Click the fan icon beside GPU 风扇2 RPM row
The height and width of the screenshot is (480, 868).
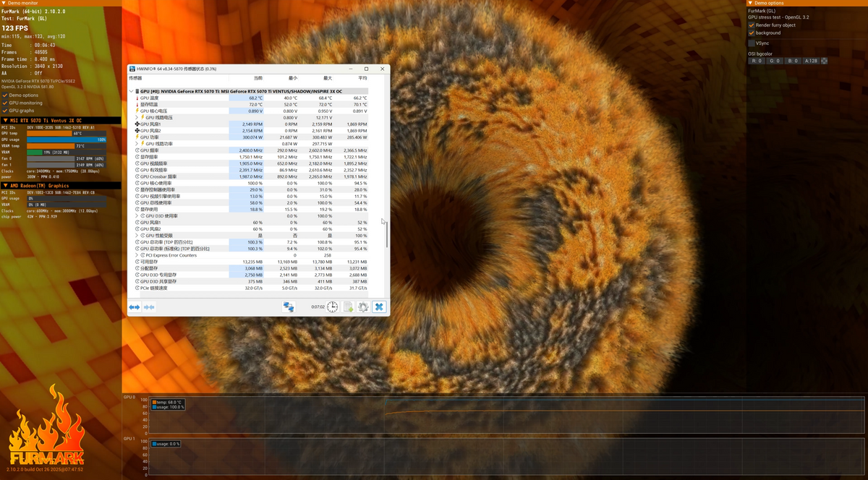click(137, 131)
